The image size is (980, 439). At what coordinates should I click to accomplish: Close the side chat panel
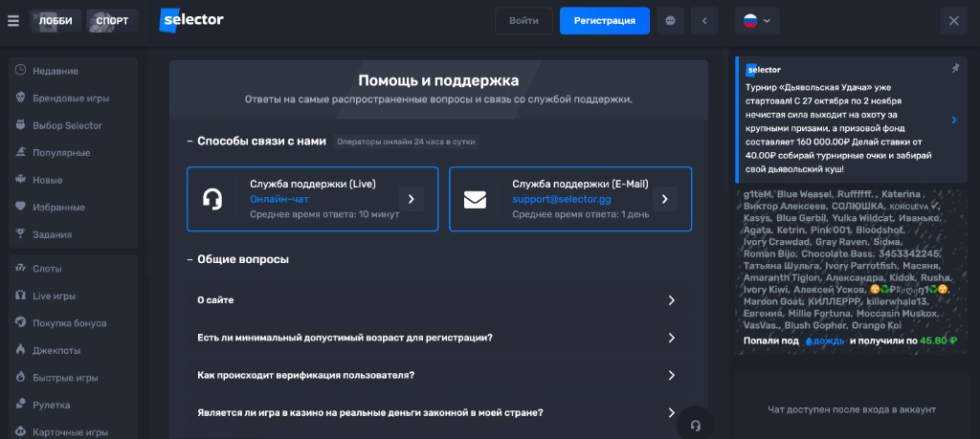[x=954, y=21]
